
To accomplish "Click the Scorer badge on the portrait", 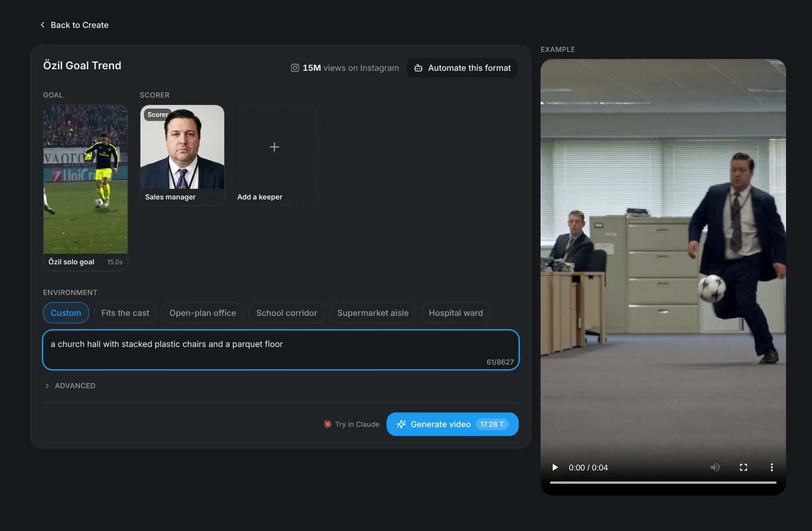I will [x=157, y=115].
